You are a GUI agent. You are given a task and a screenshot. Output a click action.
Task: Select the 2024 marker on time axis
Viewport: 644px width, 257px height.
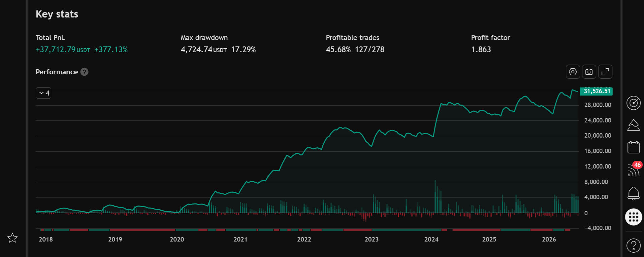coord(431,240)
